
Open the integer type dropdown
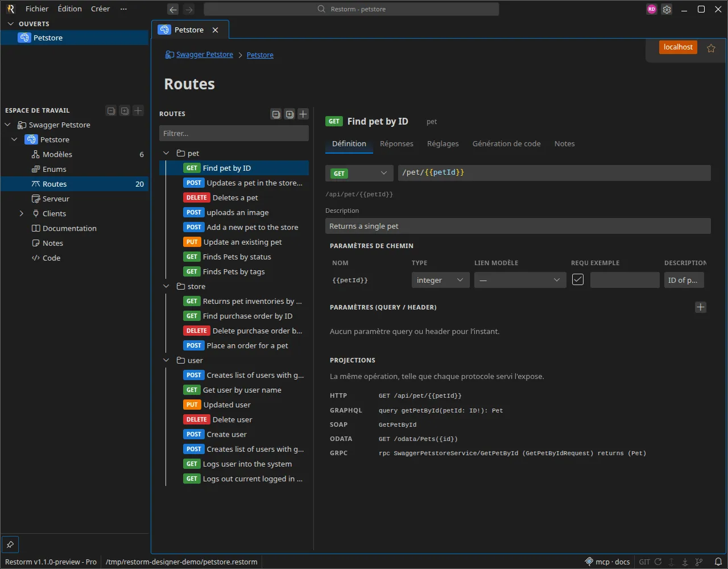(x=441, y=280)
